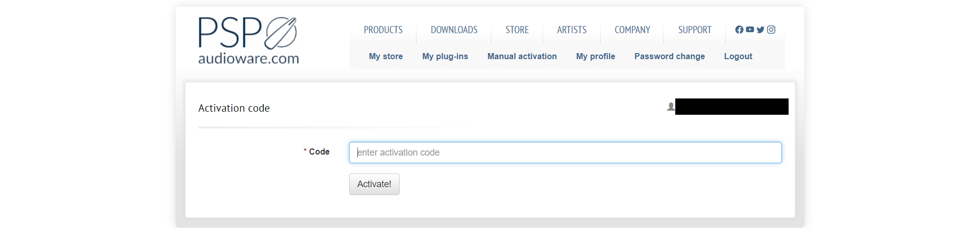Image resolution: width=980 pixels, height=228 pixels.
Task: Go to My store page
Action: pyautogui.click(x=386, y=56)
